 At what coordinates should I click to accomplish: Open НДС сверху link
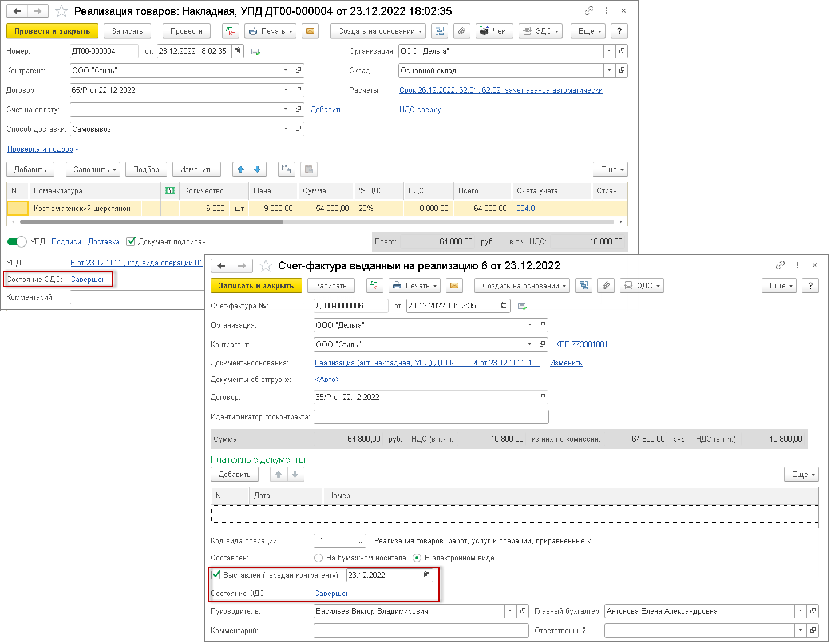pyautogui.click(x=420, y=109)
